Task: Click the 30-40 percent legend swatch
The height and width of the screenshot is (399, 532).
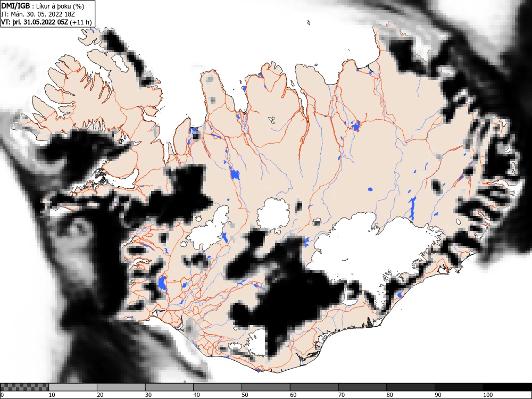Action: coord(169,387)
